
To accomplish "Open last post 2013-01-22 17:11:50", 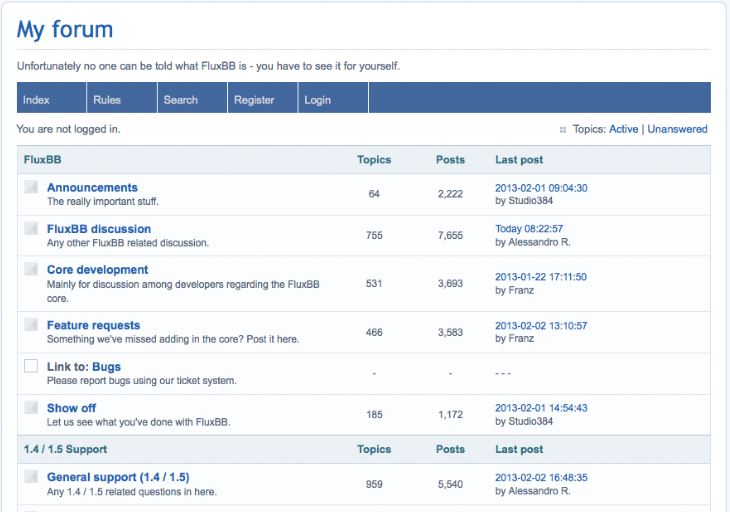I will (x=541, y=277).
